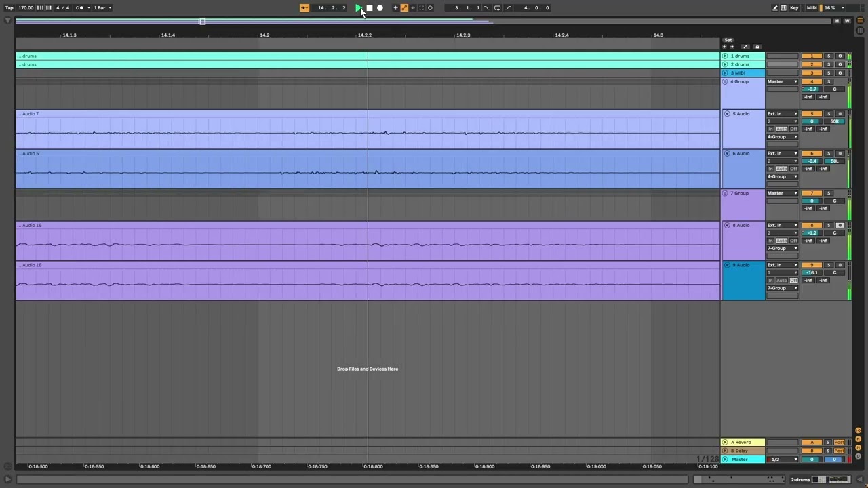Viewport: 868px width, 488px height.
Task: Toggle the MIDI Map Mode switch
Action: (812, 8)
